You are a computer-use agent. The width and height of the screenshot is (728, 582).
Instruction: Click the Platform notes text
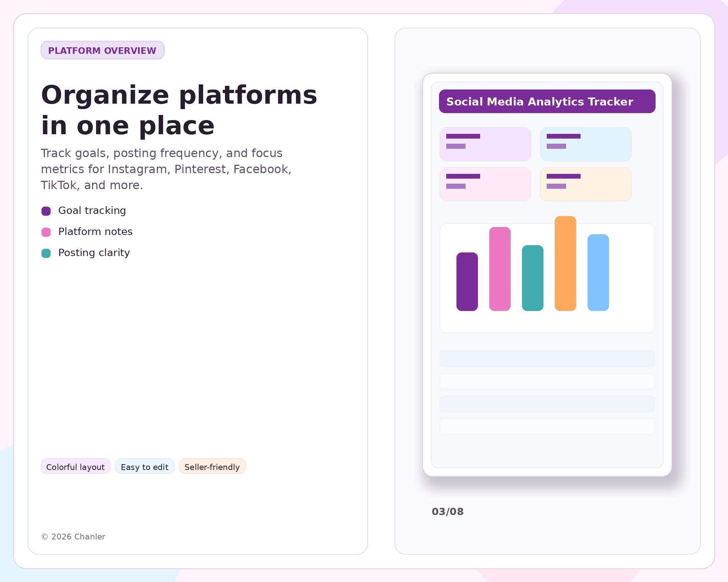point(95,232)
